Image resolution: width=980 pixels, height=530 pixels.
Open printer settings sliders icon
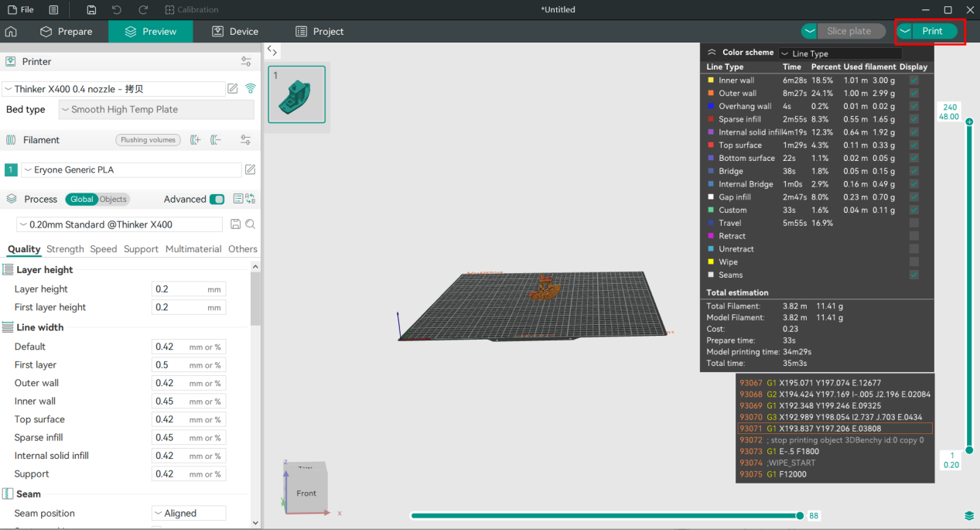click(x=246, y=61)
